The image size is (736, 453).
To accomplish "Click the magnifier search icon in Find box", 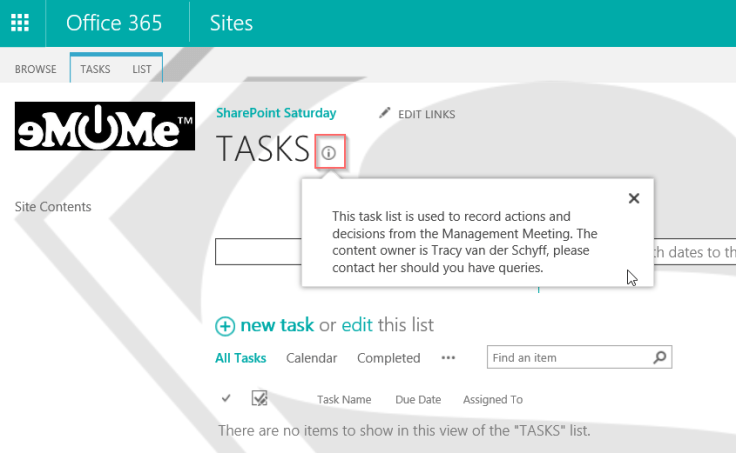I will click(658, 357).
